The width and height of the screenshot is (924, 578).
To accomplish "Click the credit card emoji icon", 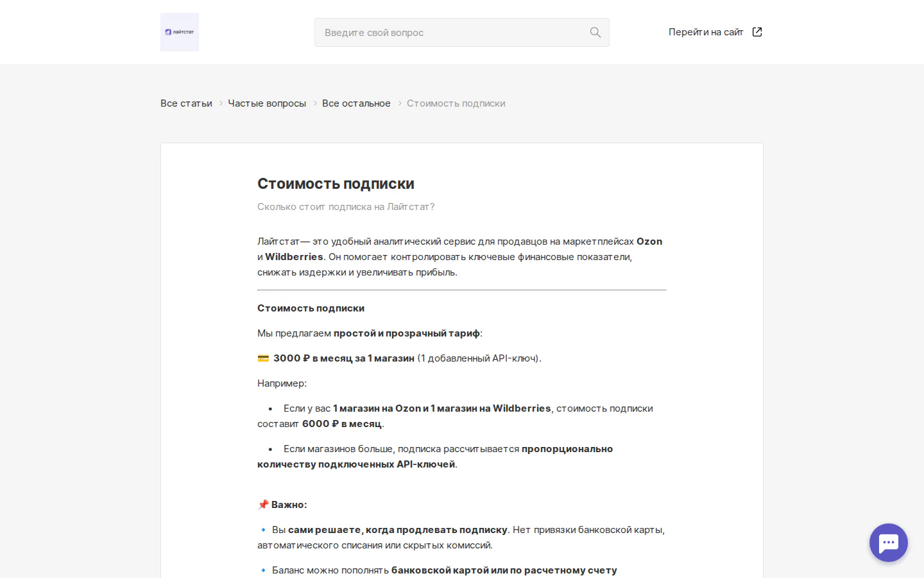I will click(x=263, y=358).
